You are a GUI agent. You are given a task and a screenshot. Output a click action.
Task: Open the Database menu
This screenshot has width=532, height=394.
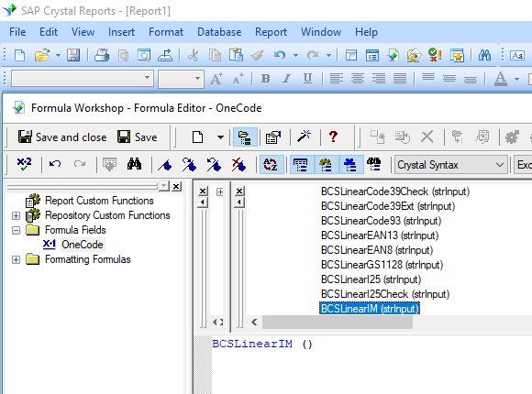pos(219,32)
